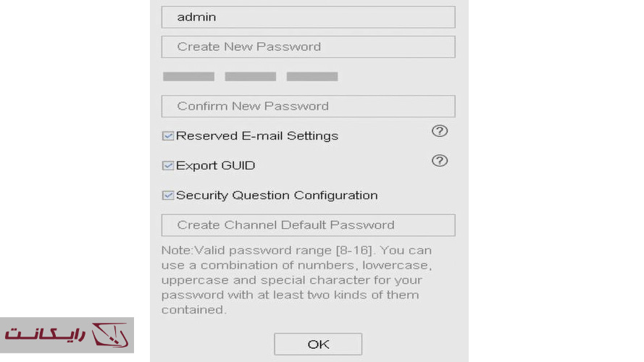The image size is (644, 362).
Task: Click the first password strength bar
Action: [x=188, y=77]
